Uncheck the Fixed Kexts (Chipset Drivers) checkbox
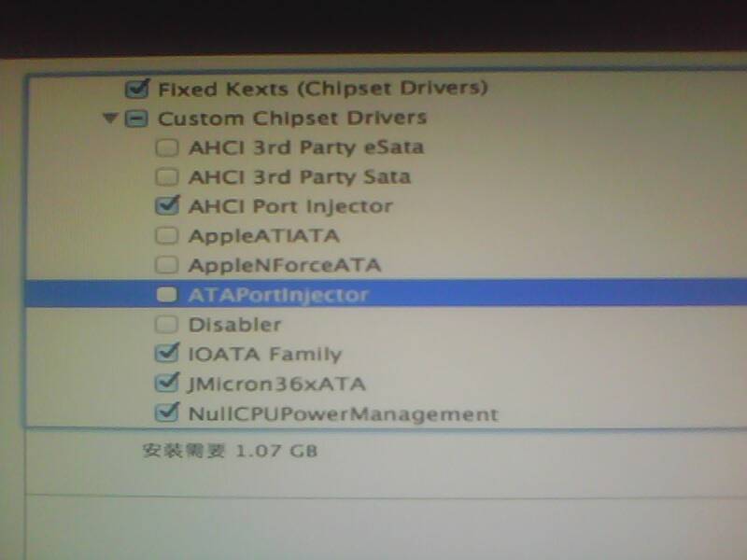The width and height of the screenshot is (747, 560). (x=137, y=90)
